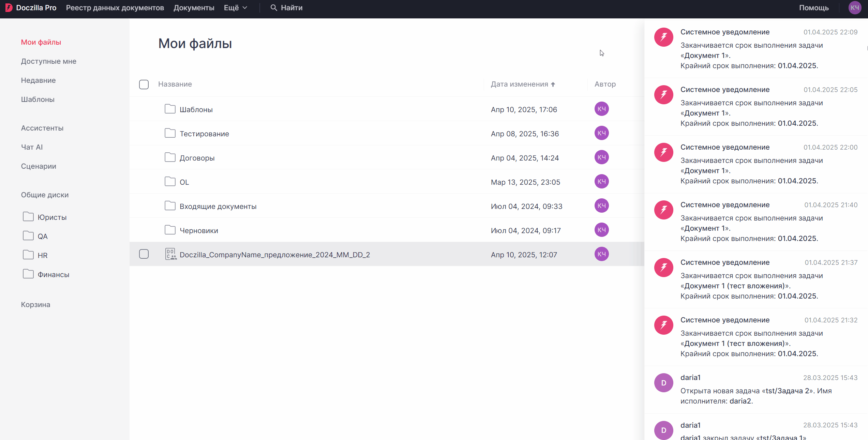Click the Doczilla_CompanyName document file icon

click(170, 254)
